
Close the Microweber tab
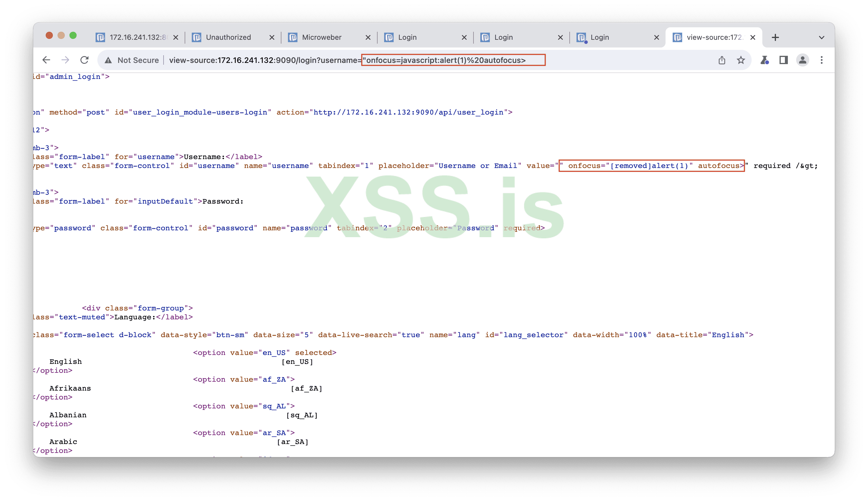(x=368, y=37)
